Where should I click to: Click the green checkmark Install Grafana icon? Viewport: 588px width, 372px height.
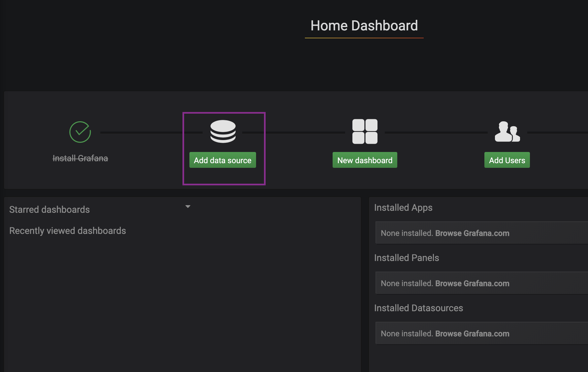tap(80, 132)
